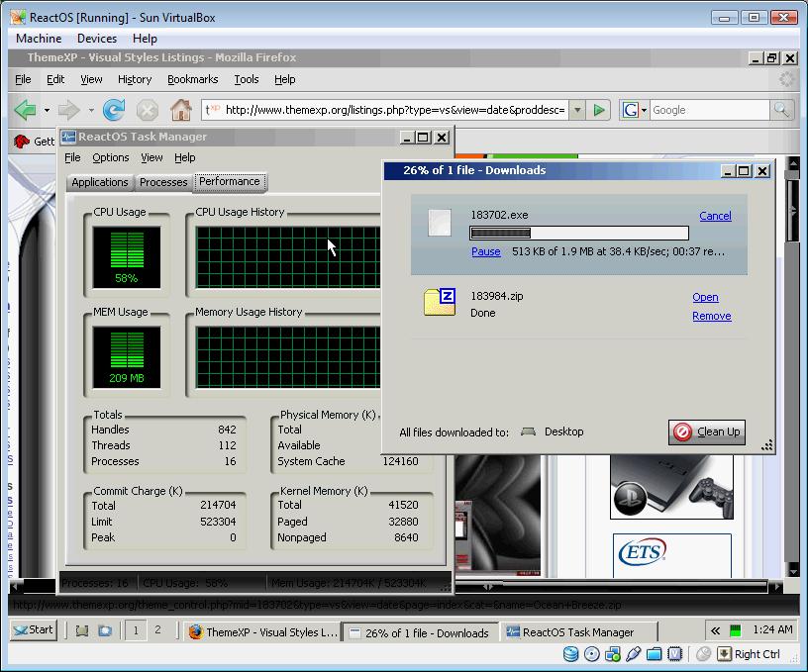Viewport: 808px width, 672px height.
Task: Click the 183984.zip file icon
Action: [x=440, y=302]
